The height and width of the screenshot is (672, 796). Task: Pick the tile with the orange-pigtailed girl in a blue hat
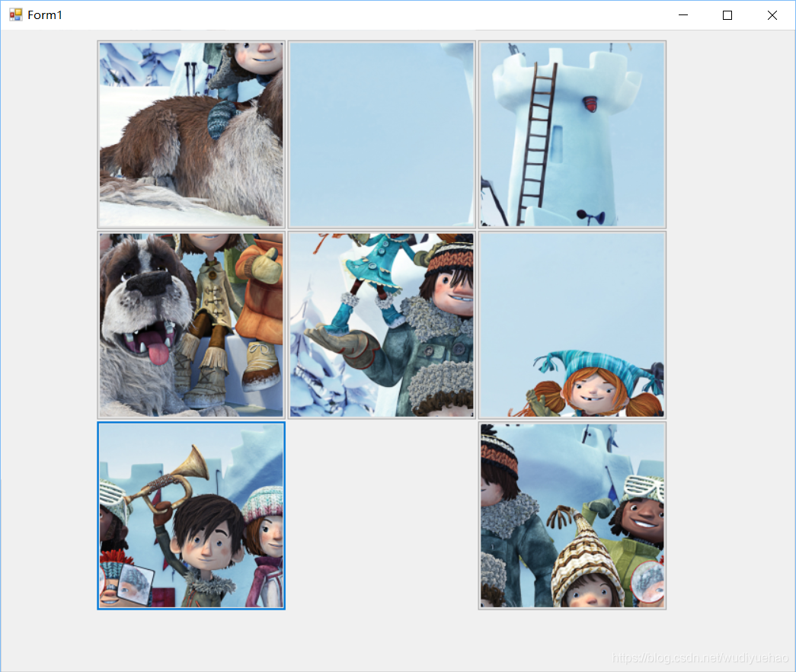[x=572, y=325]
